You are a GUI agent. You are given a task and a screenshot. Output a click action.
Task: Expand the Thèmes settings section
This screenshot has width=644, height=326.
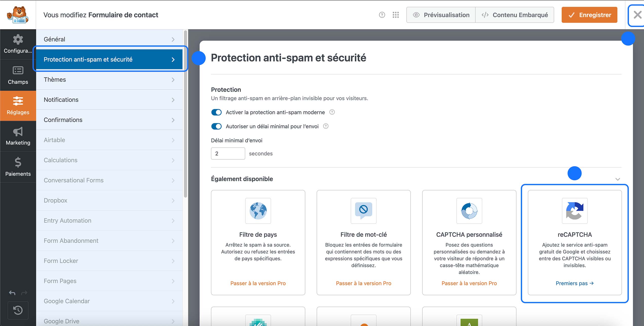109,80
